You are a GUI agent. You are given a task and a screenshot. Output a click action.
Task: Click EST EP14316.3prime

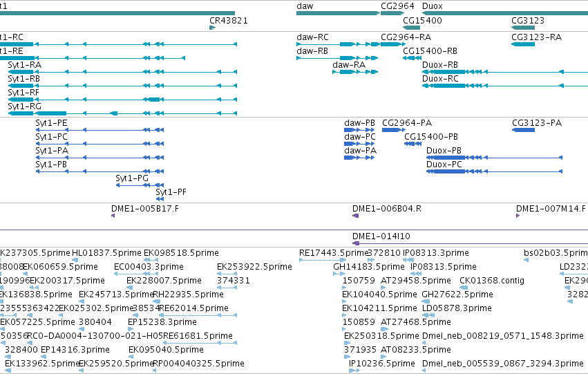(x=75, y=350)
